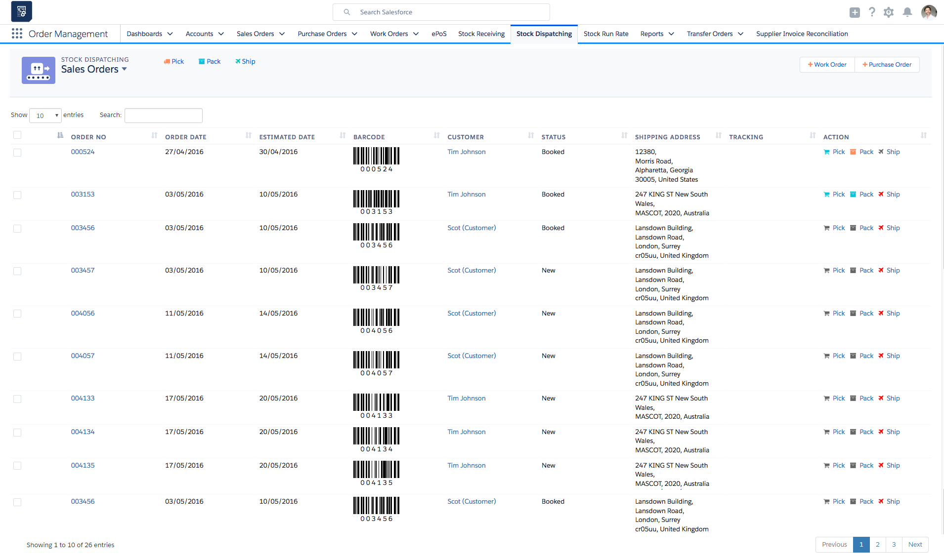The height and width of the screenshot is (560, 944).
Task: Click the Pick cart icon for order 003457
Action: click(x=827, y=271)
